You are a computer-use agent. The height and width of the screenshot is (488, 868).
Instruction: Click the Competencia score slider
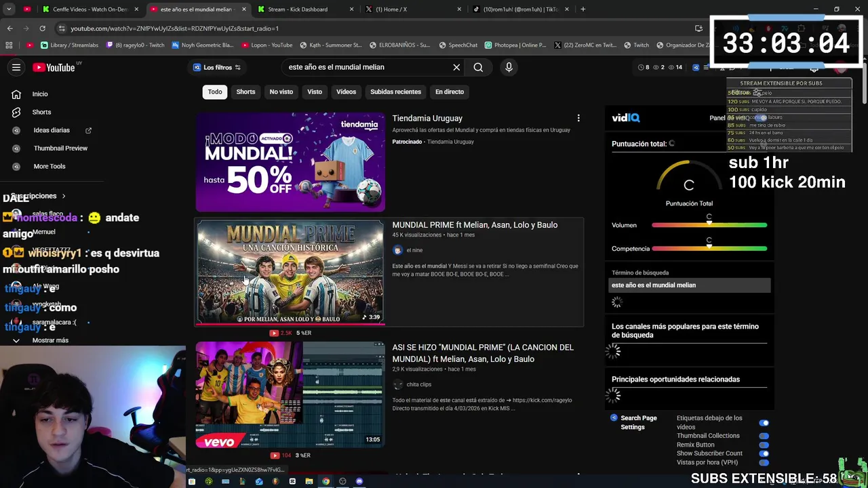[x=709, y=249]
